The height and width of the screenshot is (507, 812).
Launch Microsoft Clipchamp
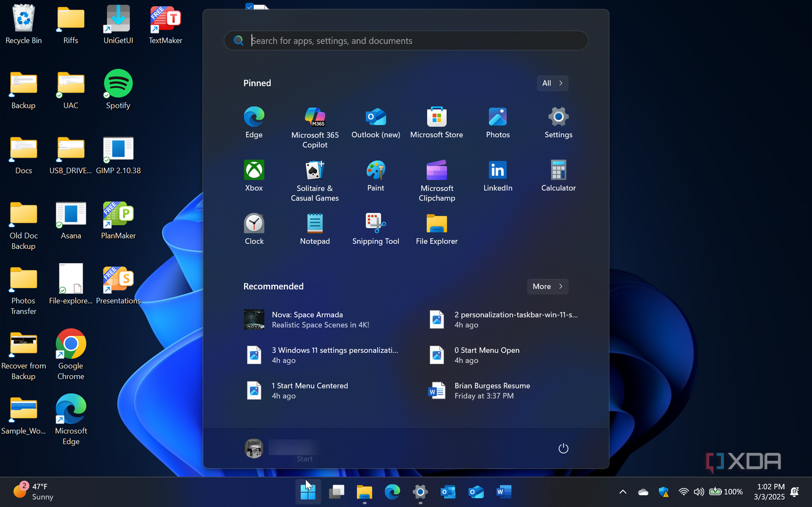pos(437,175)
